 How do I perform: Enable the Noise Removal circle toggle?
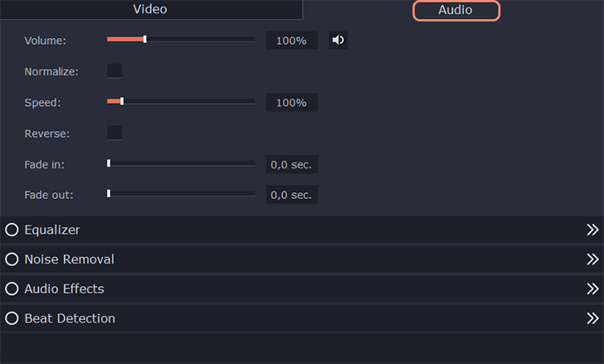point(12,260)
